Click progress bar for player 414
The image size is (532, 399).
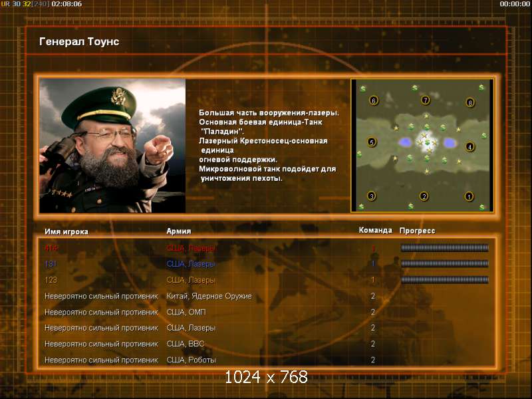click(444, 248)
